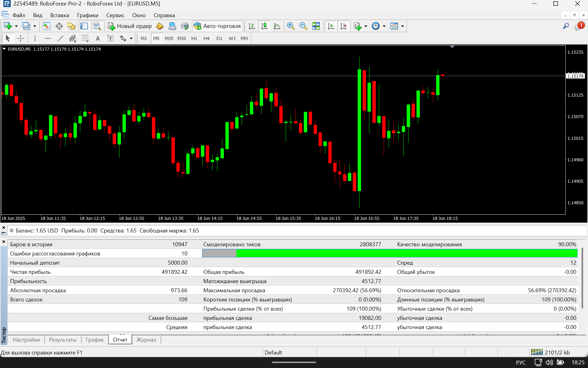Screen dimensions: 588x368
Task: Switch to bar chart view
Action: [x=252, y=26]
